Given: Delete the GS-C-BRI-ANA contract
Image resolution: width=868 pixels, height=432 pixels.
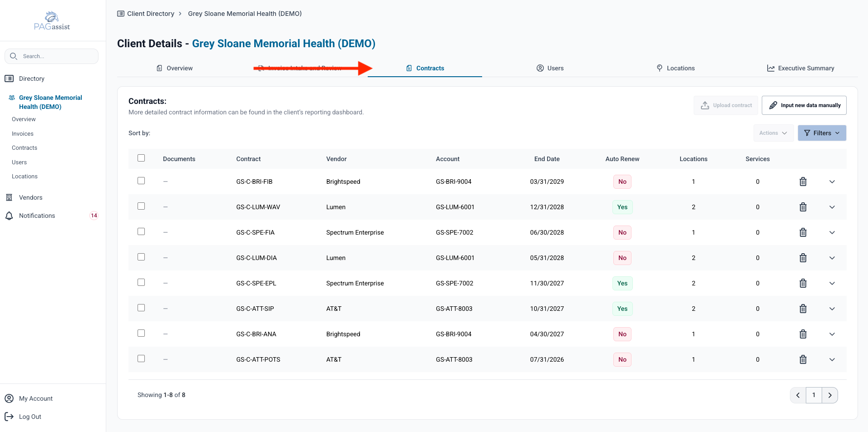Looking at the screenshot, I should tap(803, 334).
